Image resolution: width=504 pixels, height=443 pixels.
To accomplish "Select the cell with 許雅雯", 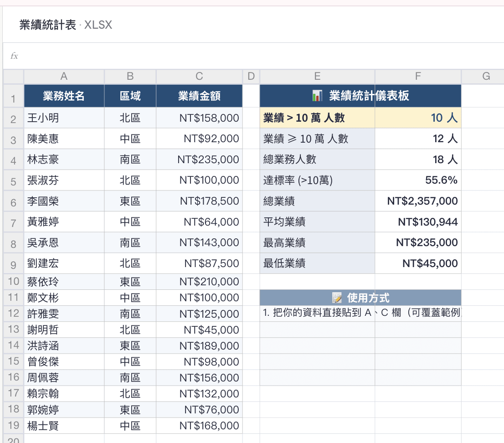I will (64, 314).
